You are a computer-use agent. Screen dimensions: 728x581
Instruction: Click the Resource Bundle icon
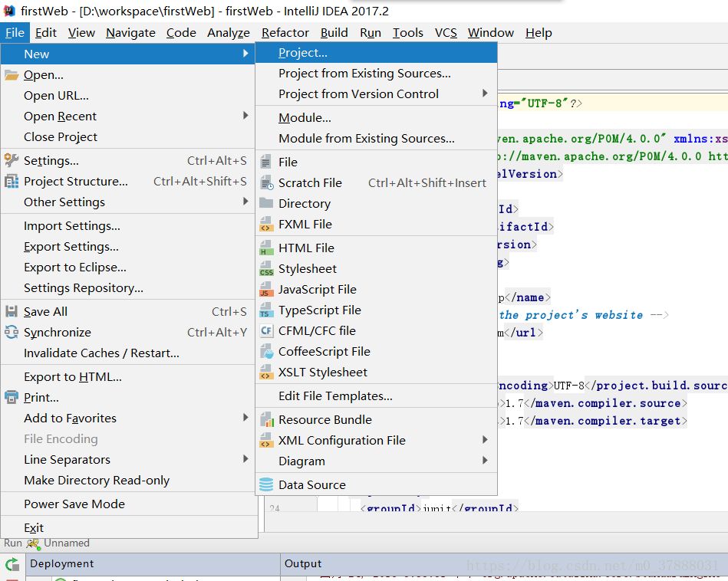[266, 419]
